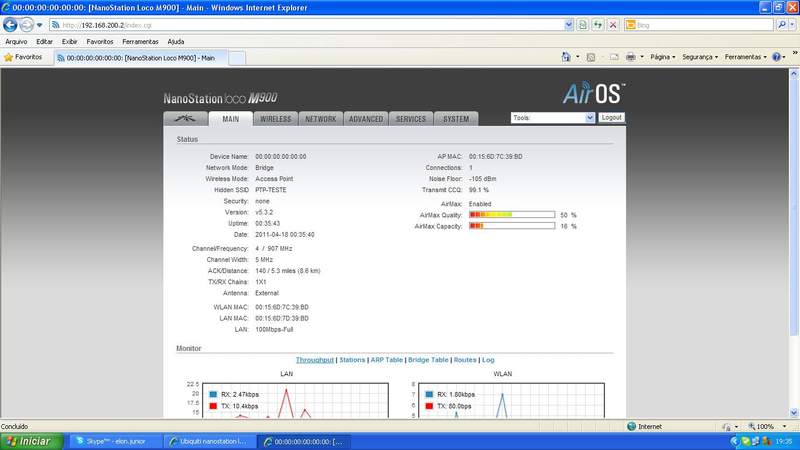The width and height of the screenshot is (800, 450).
Task: Open the recent pages dropdown next to Forward
Action: (x=40, y=25)
